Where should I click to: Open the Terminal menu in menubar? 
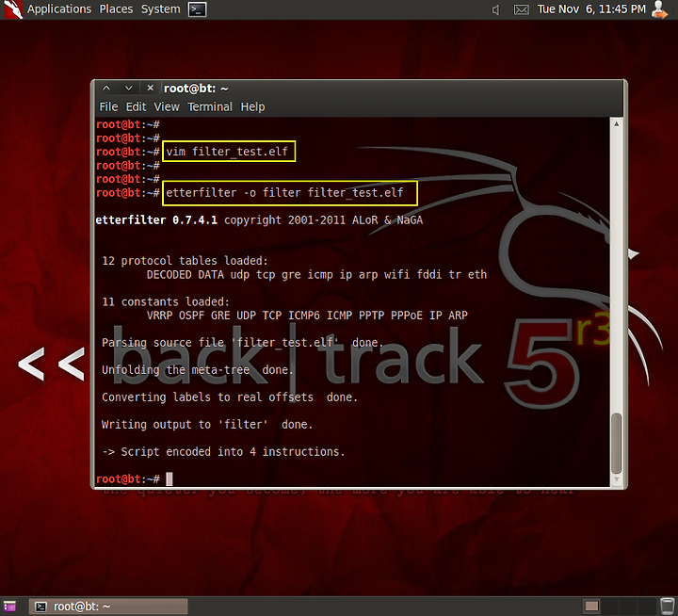tap(210, 106)
